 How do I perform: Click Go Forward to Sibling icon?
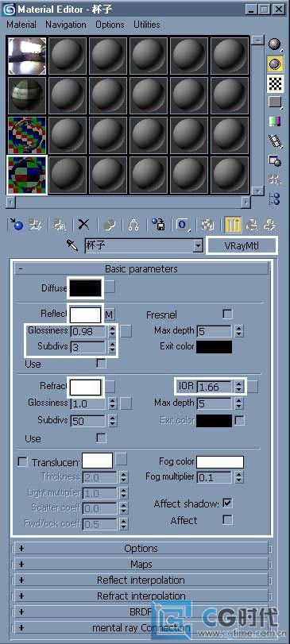click(269, 224)
